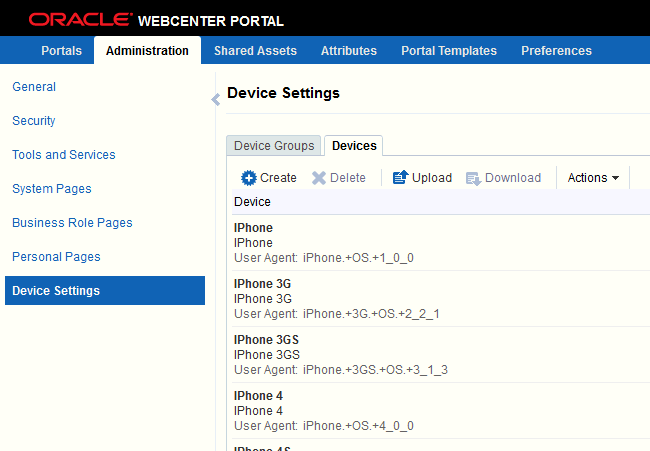
Task: Click the Download arrow icon
Action: 473,178
